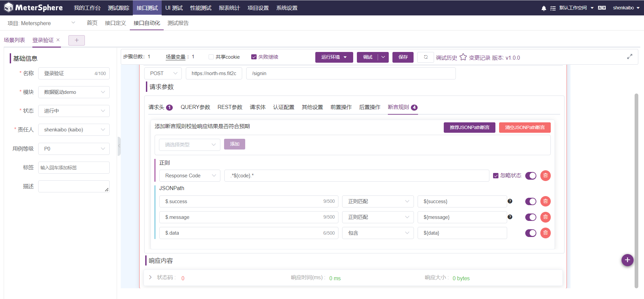Open the 用例等级 P0 dropdown
Screen dimensions: 644x299
[x=74, y=149]
